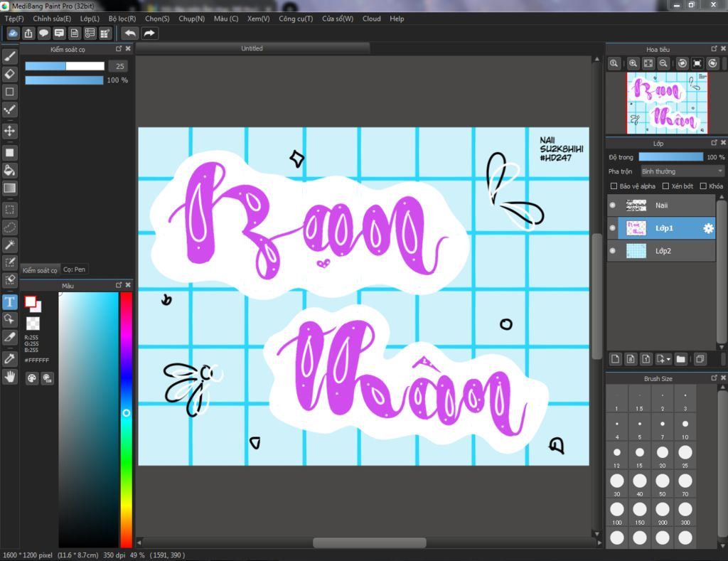Open the Cloud menu
The image size is (728, 561).
[371, 18]
